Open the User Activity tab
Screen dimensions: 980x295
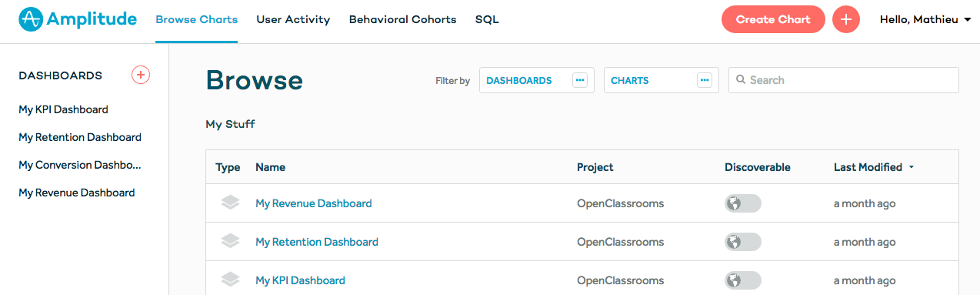(x=293, y=19)
